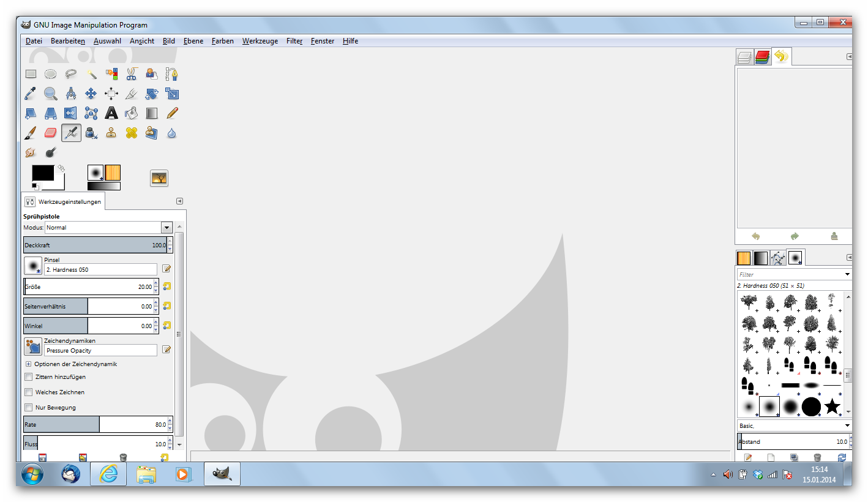This screenshot has width=868, height=502.
Task: Open the brush tag filter dropdown
Action: tap(847, 274)
